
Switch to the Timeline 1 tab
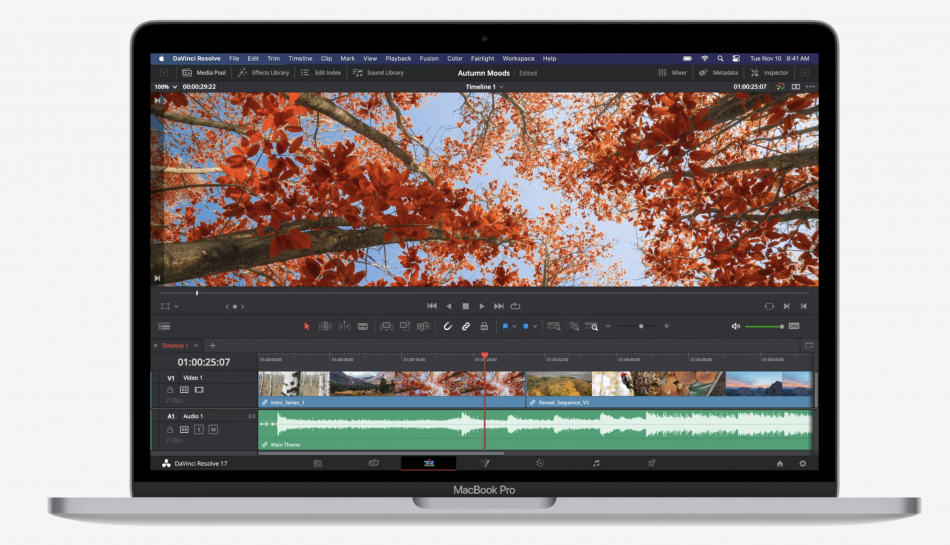click(174, 346)
